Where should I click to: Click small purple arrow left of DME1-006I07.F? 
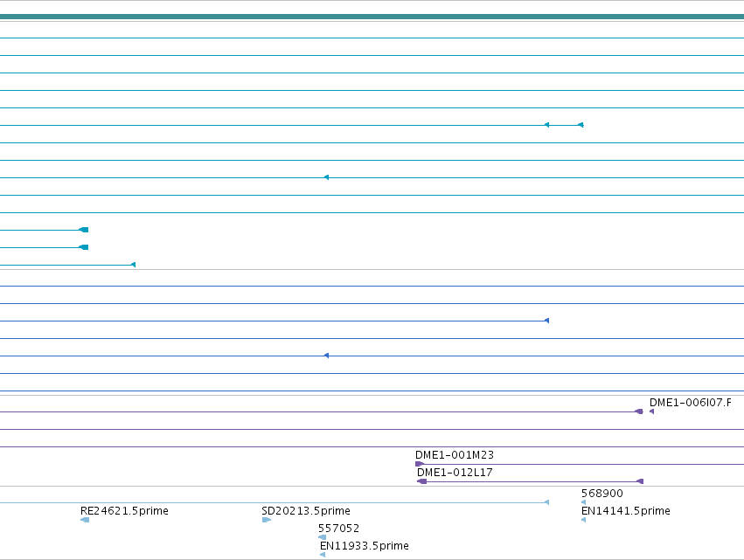tap(652, 411)
